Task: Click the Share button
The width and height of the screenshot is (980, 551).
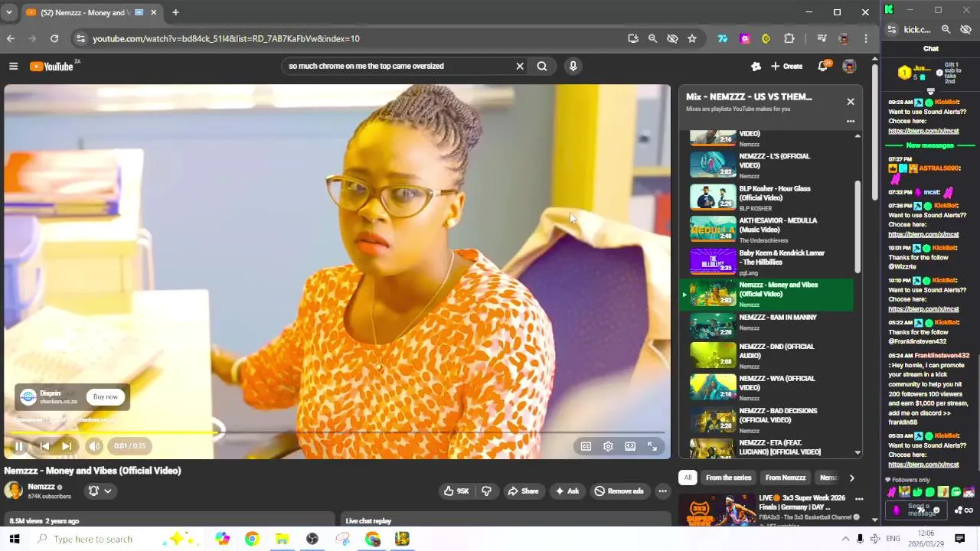Action: 524,491
